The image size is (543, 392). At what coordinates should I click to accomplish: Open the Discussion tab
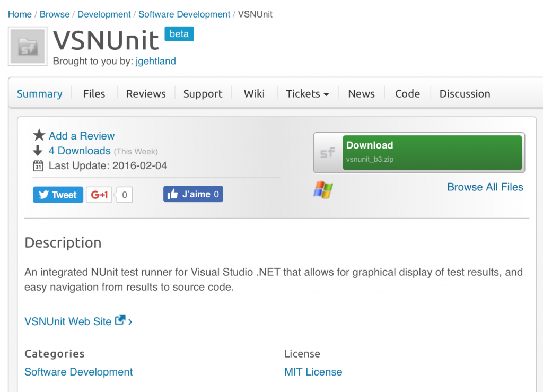click(465, 93)
